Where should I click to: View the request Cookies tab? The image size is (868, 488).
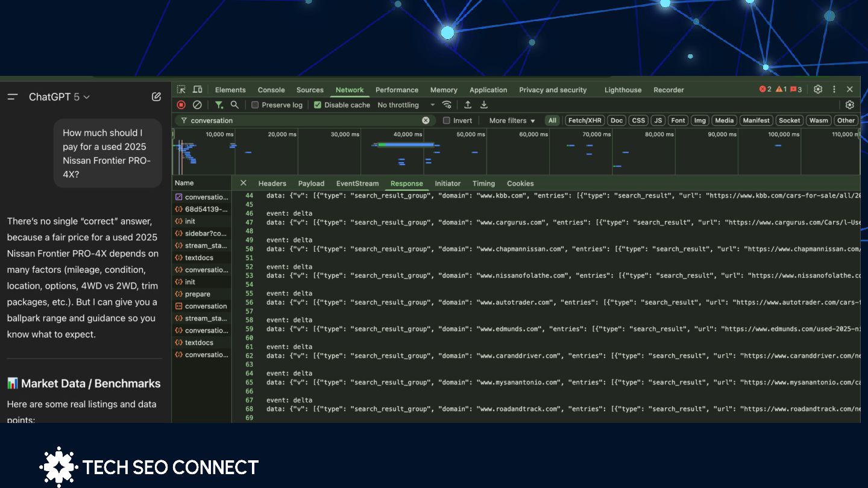[x=520, y=183]
